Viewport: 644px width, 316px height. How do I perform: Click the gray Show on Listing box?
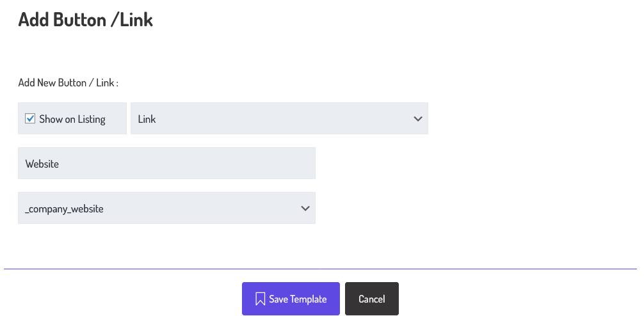point(72,118)
